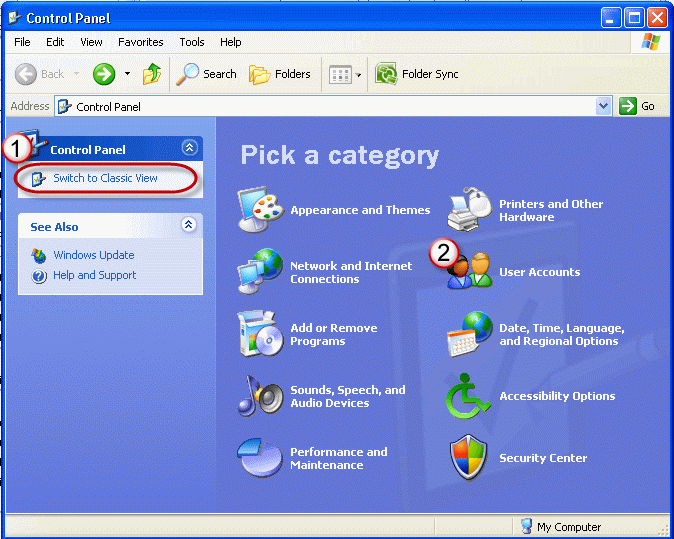Go up one folder level
674x539 pixels.
[152, 74]
